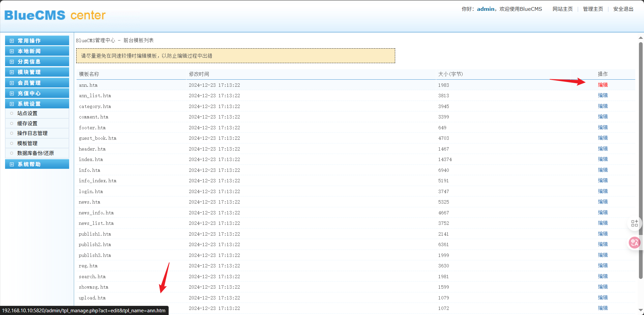This screenshot has width=644, height=315.
Task: Open 站点设置 in the sidebar
Action: (x=27, y=113)
